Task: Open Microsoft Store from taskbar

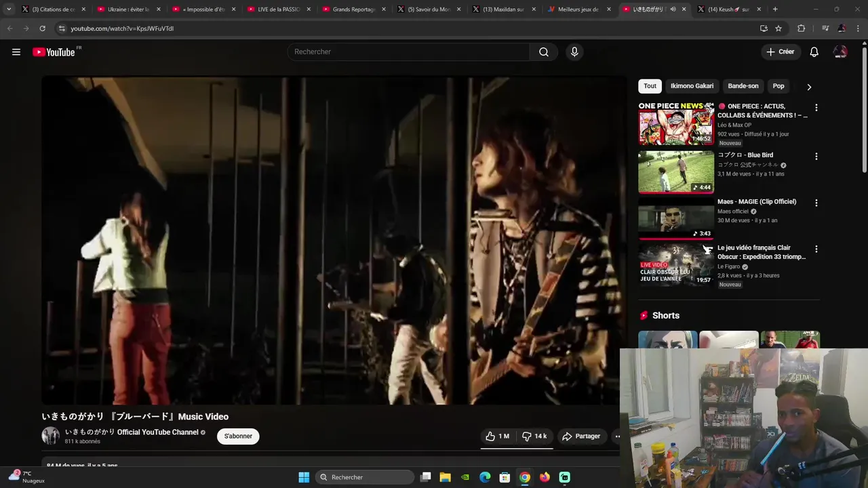Action: point(505,477)
